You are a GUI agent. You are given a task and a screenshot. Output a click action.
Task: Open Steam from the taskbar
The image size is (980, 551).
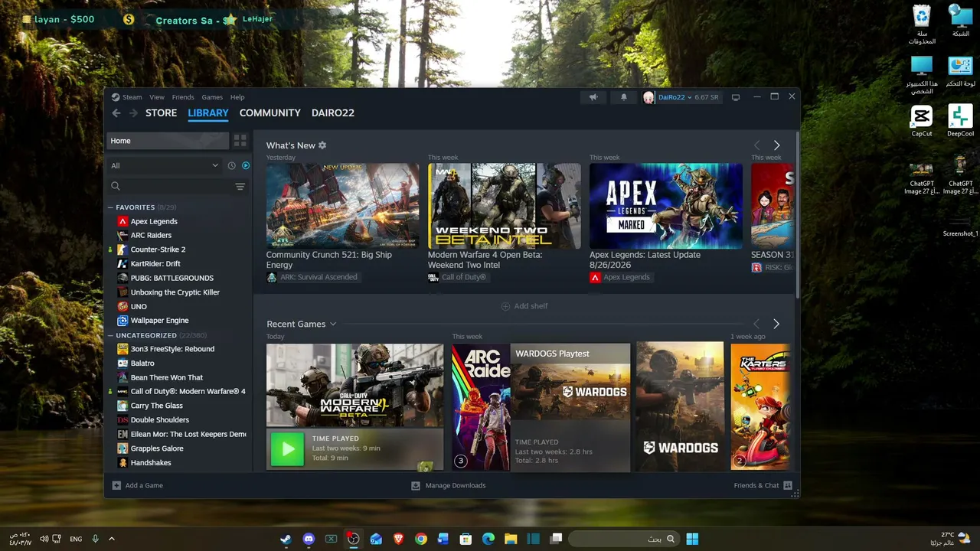click(x=286, y=539)
